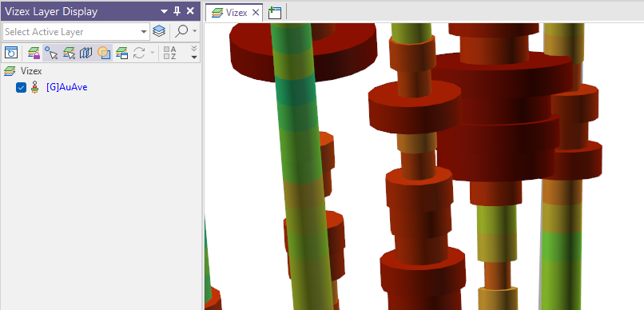Select the Vizex root tree node
Screen dimensions: 644x310
31,71
